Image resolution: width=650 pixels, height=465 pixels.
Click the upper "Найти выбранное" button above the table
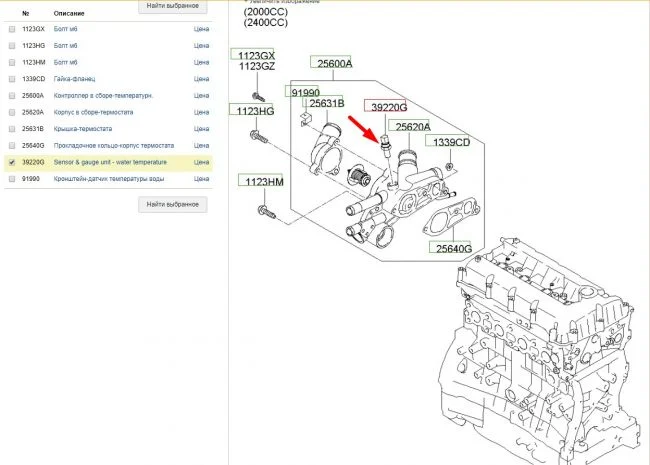pos(173,6)
